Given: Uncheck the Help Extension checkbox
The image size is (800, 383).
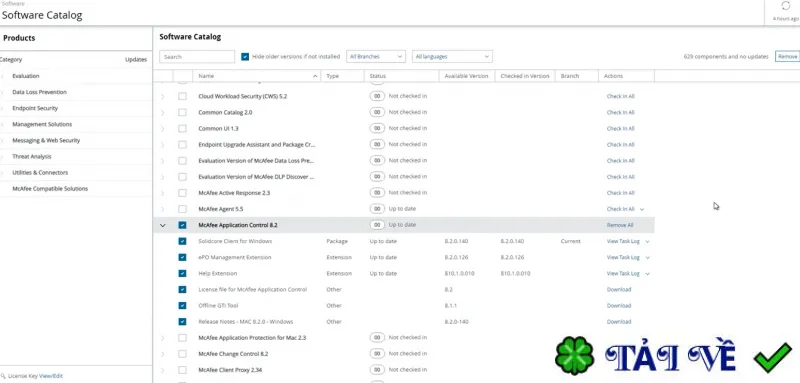Looking at the screenshot, I should pos(182,273).
